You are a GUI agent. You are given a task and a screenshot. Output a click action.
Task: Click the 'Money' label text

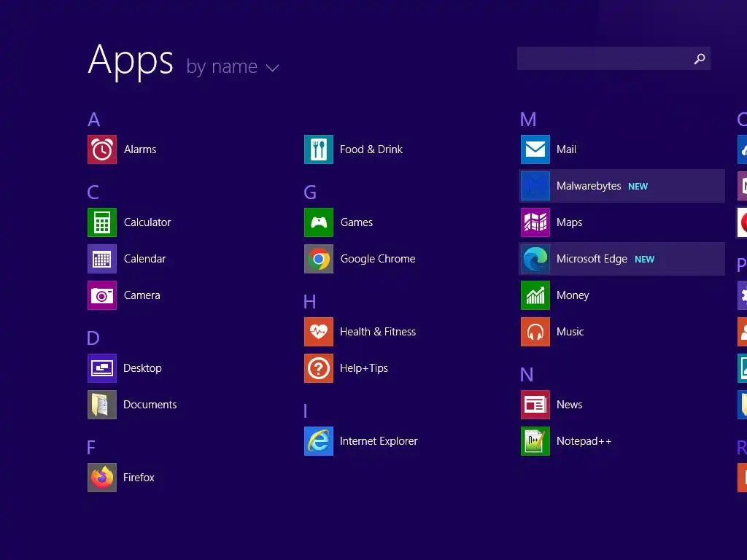[x=573, y=296]
